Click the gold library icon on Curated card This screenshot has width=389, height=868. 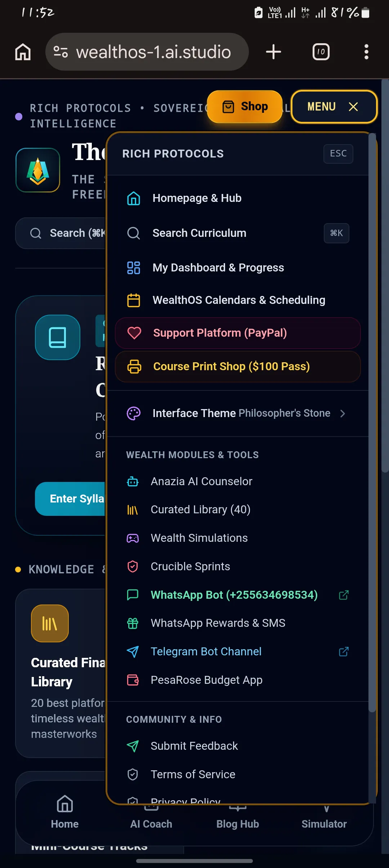point(50,623)
